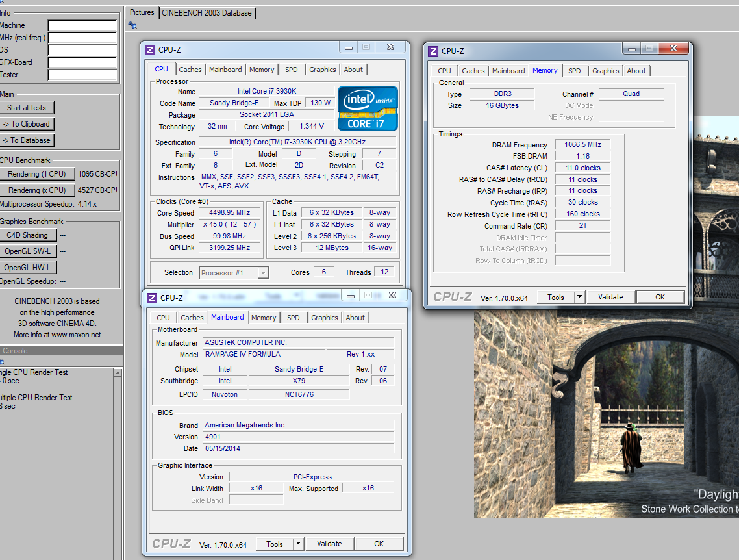Open the Tools dropdown arrow in the Mainboard window
Screen dimensions: 739x560
(298, 544)
